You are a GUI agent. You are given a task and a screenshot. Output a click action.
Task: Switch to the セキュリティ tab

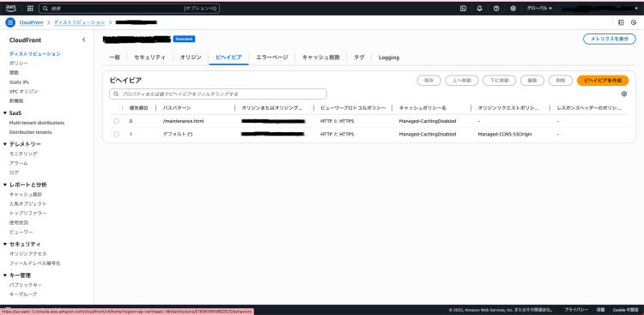click(150, 58)
